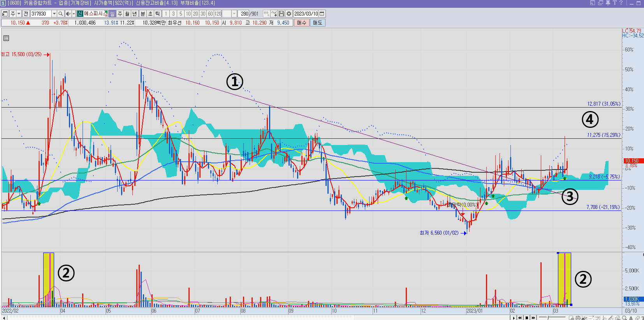Image resolution: width=644 pixels, height=320 pixels.
Task: Click the 최저 6,560 (01/02) low label
Action: coord(439,233)
